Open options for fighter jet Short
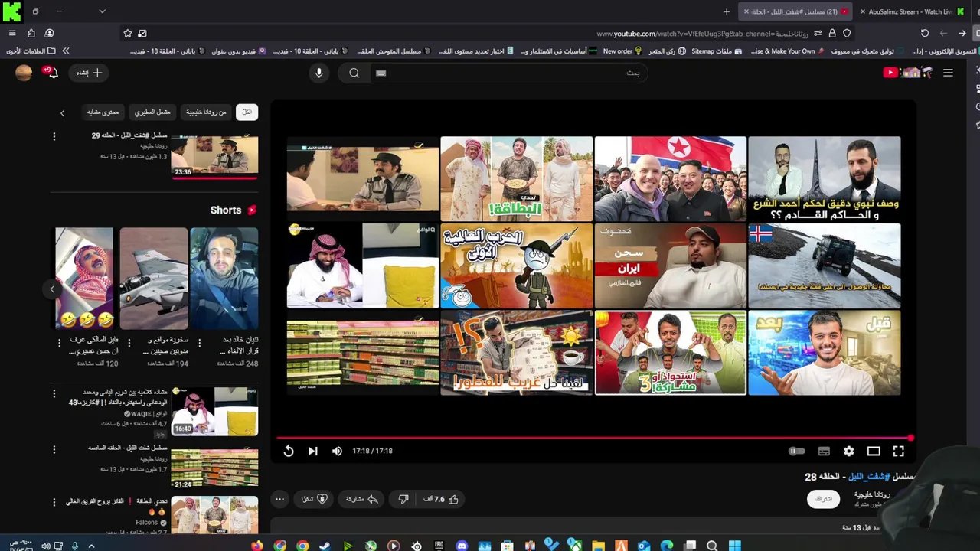Screen dimensions: 980x551 click(x=129, y=343)
